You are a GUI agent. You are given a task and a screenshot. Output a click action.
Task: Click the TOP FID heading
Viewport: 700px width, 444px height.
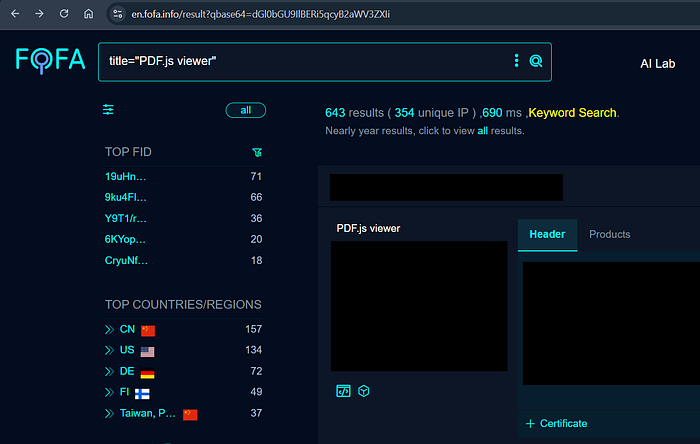point(128,152)
